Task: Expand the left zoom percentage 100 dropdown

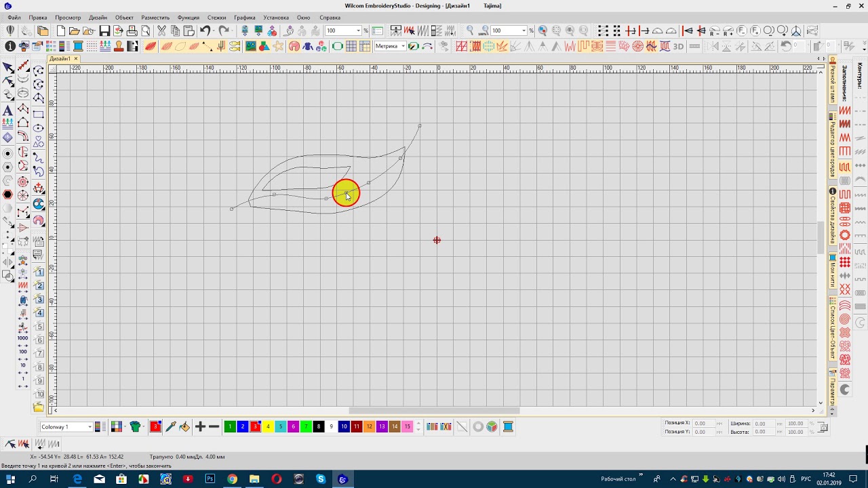Action: coord(358,31)
